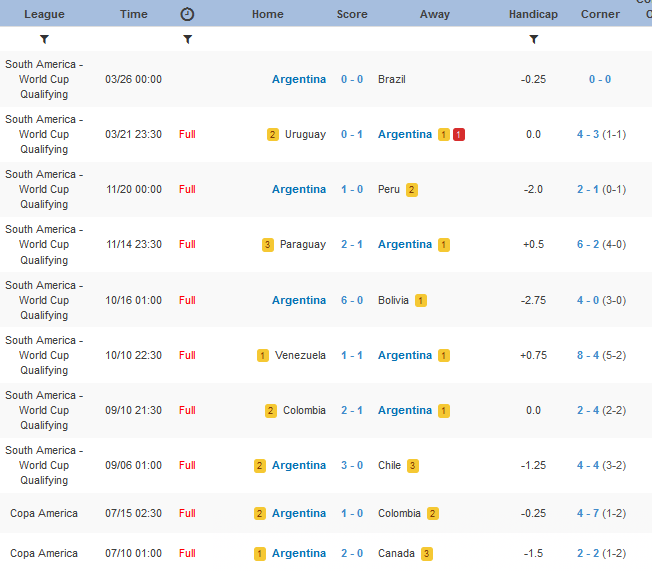
Task: Open the 2 - 1 score for Colombia vs Argentina
Action: pos(352,410)
